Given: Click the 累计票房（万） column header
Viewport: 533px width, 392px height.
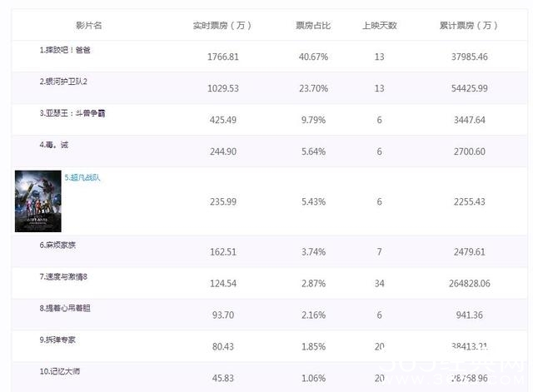Looking at the screenshot, I should pos(471,26).
